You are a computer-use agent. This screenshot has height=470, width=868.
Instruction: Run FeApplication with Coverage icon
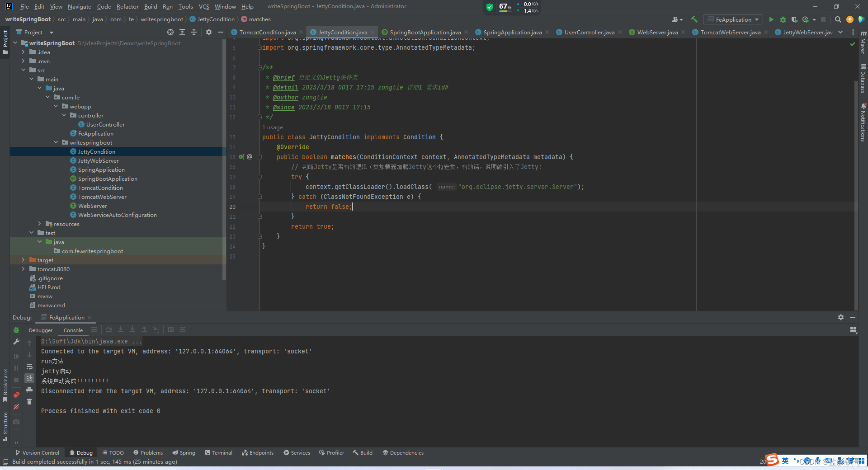794,19
